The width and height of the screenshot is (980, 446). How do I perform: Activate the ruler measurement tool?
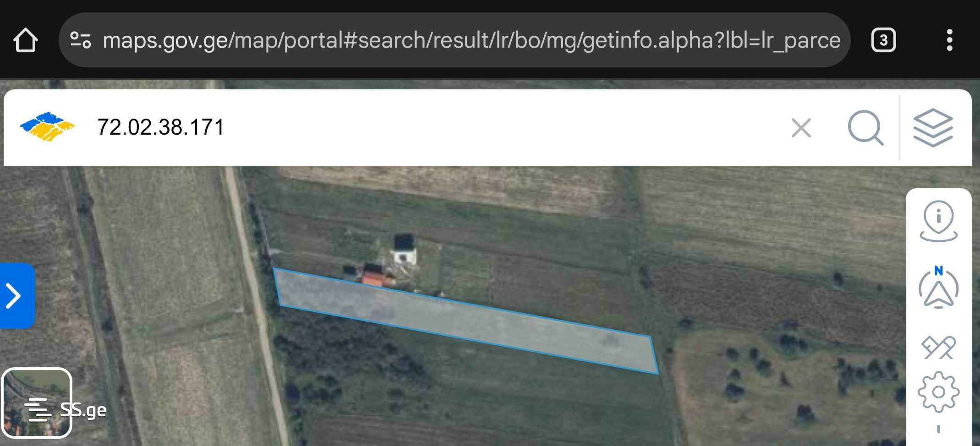938,348
